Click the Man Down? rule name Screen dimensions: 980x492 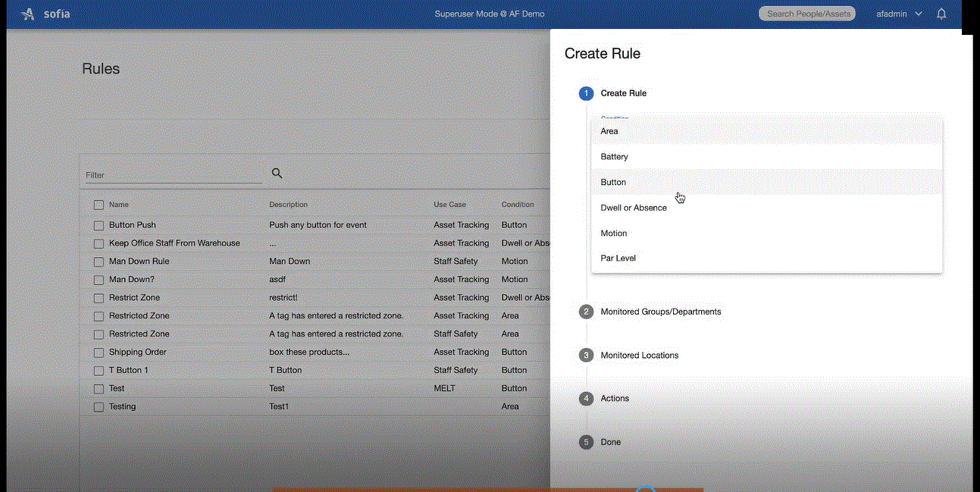pos(132,280)
